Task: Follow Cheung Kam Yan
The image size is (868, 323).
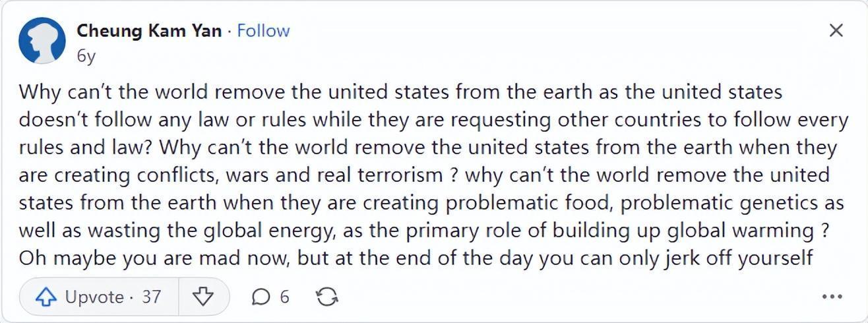Action: [x=263, y=30]
